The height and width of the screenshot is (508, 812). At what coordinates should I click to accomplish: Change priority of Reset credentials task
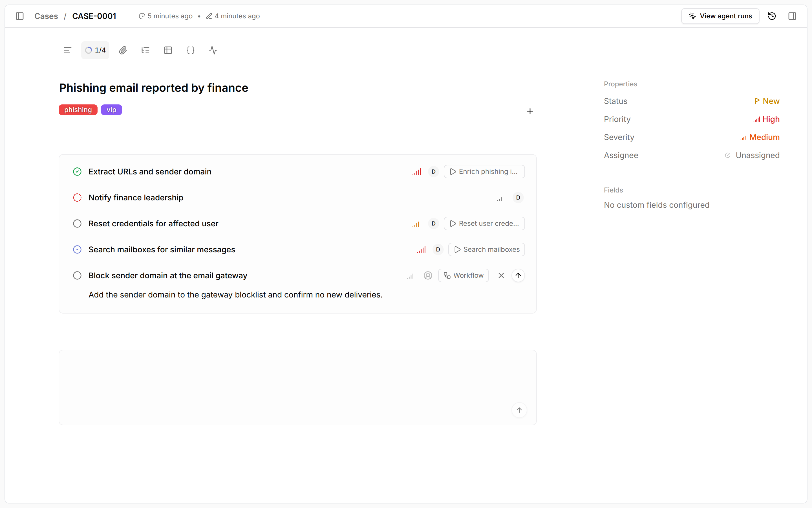coord(416,224)
